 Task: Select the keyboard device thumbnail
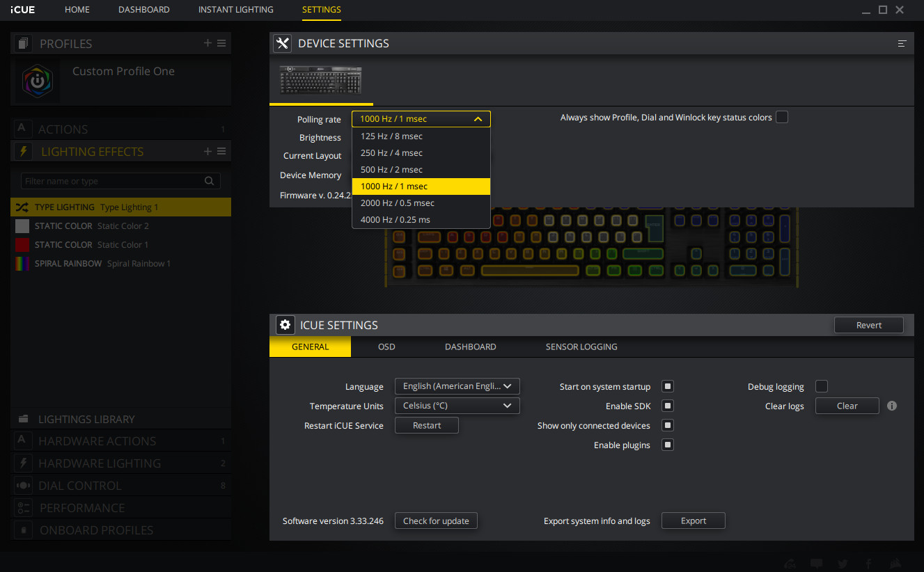tap(321, 80)
